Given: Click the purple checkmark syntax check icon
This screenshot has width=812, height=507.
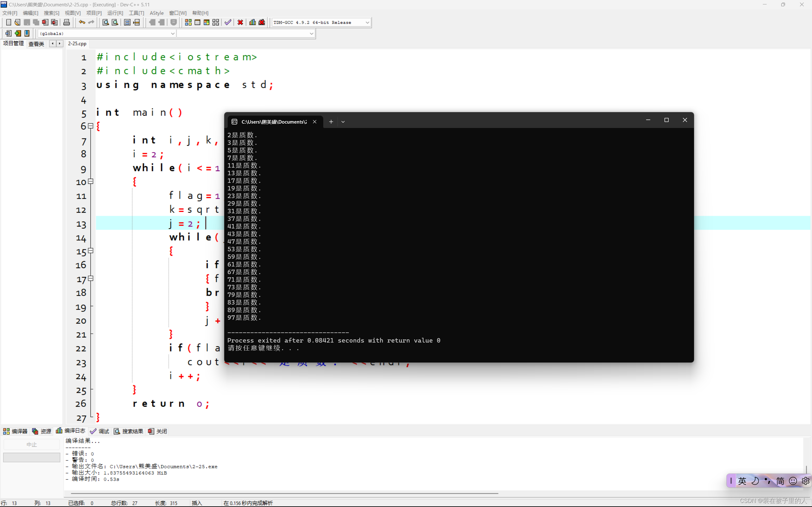Looking at the screenshot, I should click(x=228, y=22).
